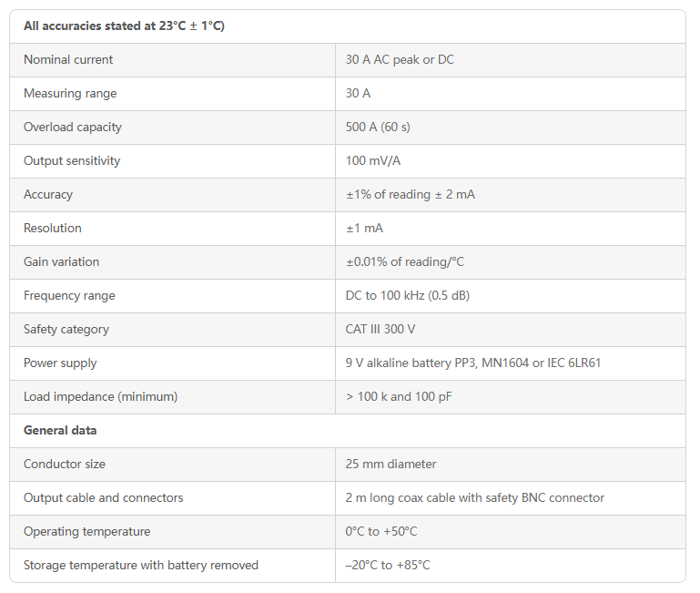Select the 'CAT III 300 V' safety value
Viewport: 700px width, 593px height.
(x=380, y=330)
